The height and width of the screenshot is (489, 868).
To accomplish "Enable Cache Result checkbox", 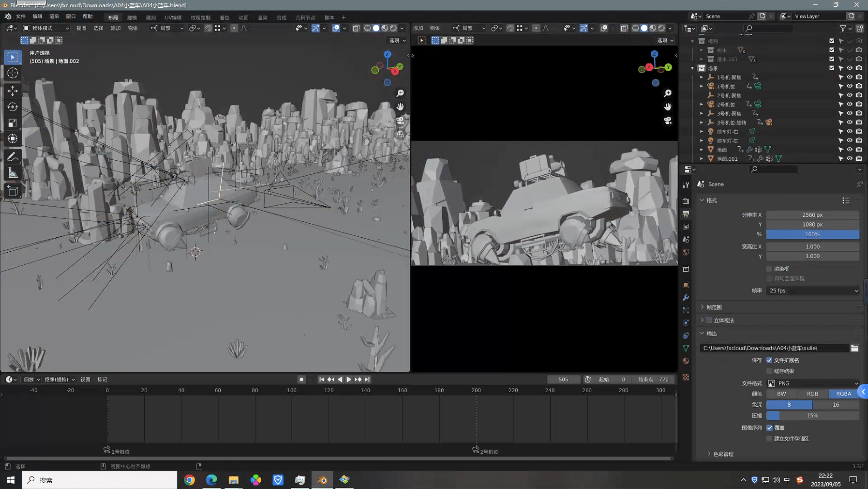I will coord(769,371).
